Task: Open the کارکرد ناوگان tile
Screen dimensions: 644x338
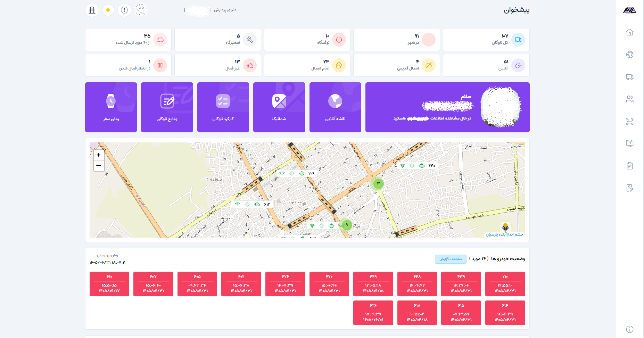Action: [223, 107]
